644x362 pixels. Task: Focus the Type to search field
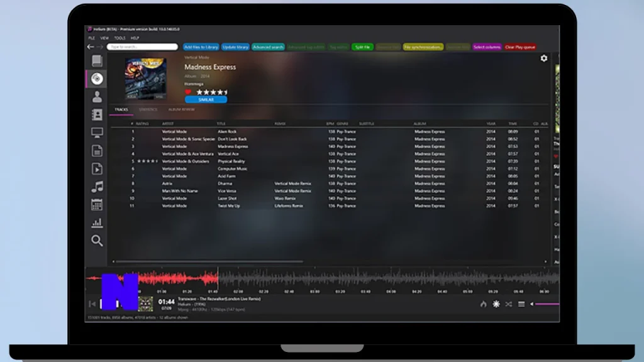pyautogui.click(x=142, y=47)
